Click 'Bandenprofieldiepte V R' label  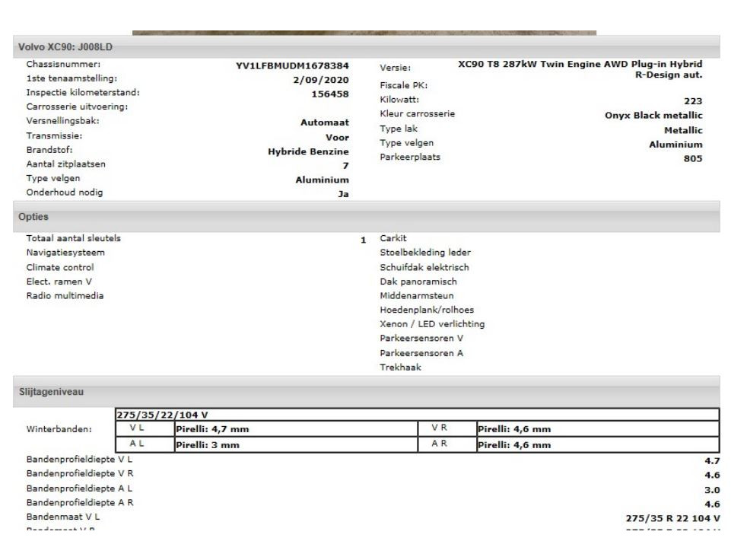click(80, 474)
